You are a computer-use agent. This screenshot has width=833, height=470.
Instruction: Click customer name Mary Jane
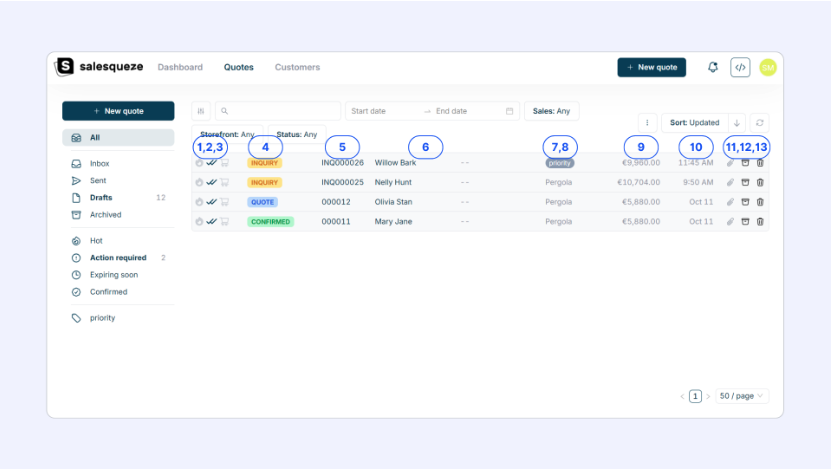393,222
